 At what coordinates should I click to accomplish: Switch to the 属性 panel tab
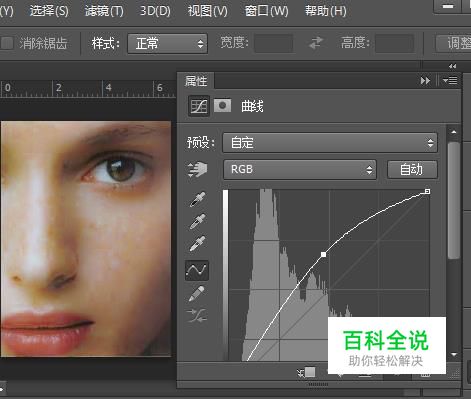[x=196, y=81]
